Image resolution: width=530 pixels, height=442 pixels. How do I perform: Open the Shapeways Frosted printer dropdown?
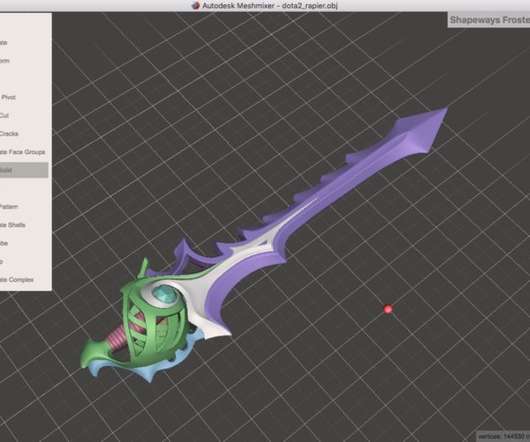click(x=489, y=20)
